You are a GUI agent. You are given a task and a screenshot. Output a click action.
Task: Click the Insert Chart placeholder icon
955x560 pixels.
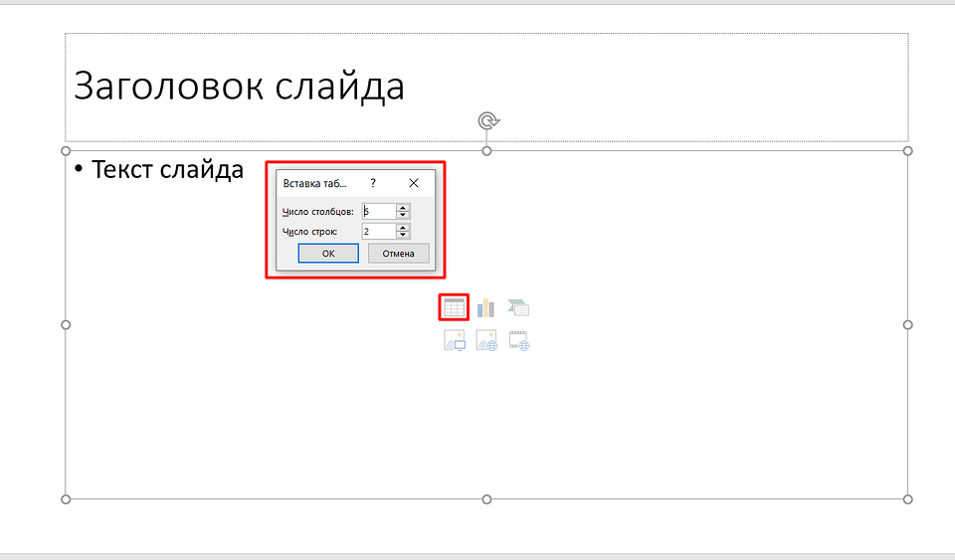coord(485,308)
